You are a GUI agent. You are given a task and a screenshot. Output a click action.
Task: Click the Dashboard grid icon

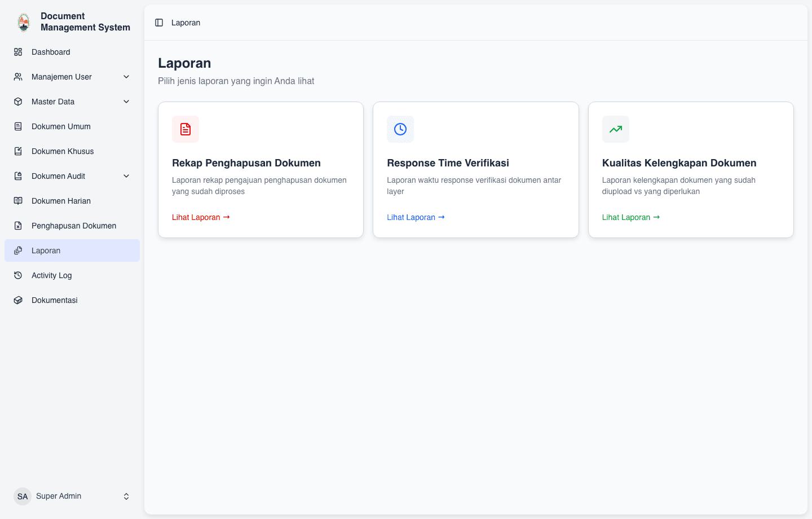[x=18, y=52]
